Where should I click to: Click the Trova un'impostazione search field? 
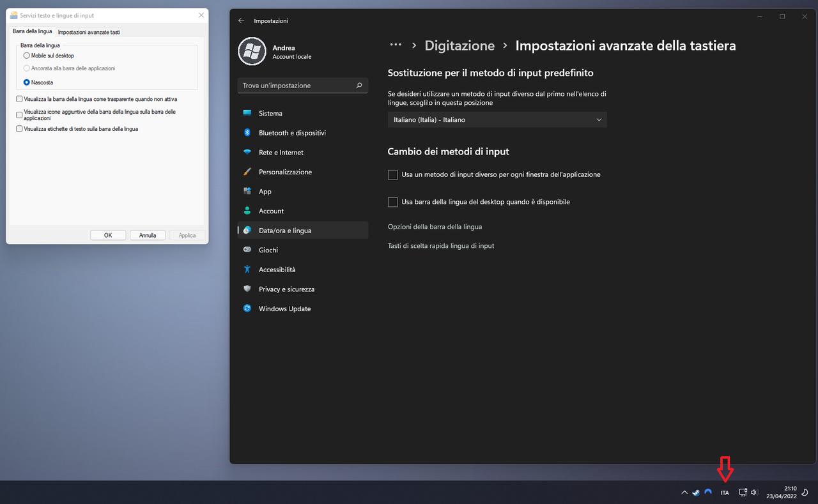click(x=303, y=85)
